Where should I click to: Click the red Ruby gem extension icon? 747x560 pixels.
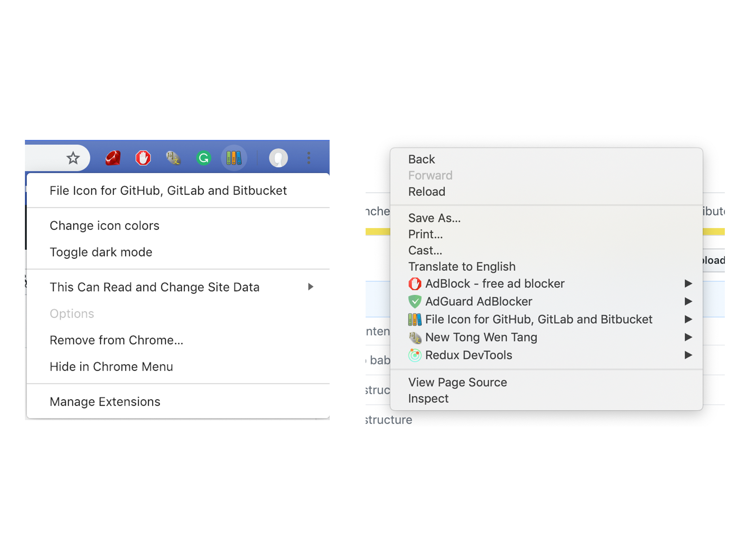[113, 158]
